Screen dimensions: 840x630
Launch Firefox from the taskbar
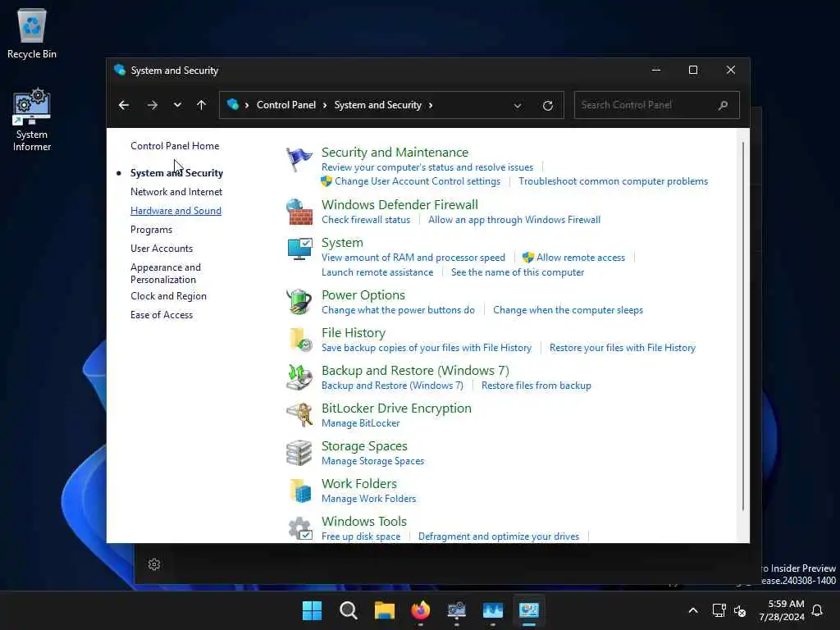point(421,610)
